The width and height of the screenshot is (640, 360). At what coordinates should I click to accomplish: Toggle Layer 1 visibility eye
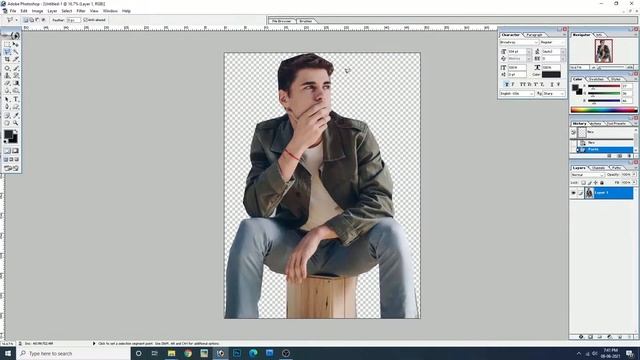(x=573, y=193)
